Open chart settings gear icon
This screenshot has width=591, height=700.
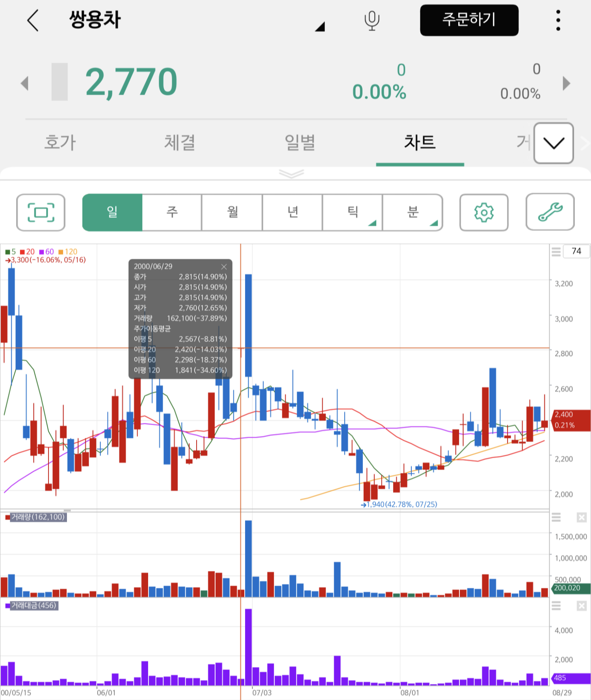point(484,213)
